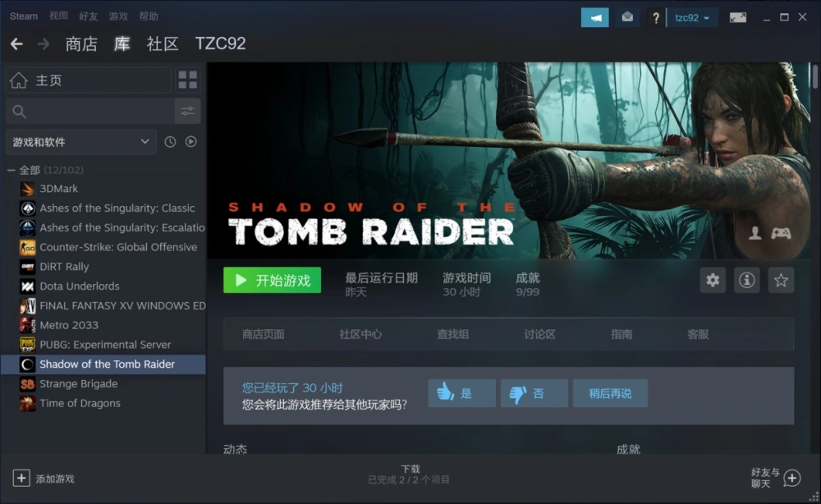
Task: Open the 帮助 menu
Action: point(149,16)
